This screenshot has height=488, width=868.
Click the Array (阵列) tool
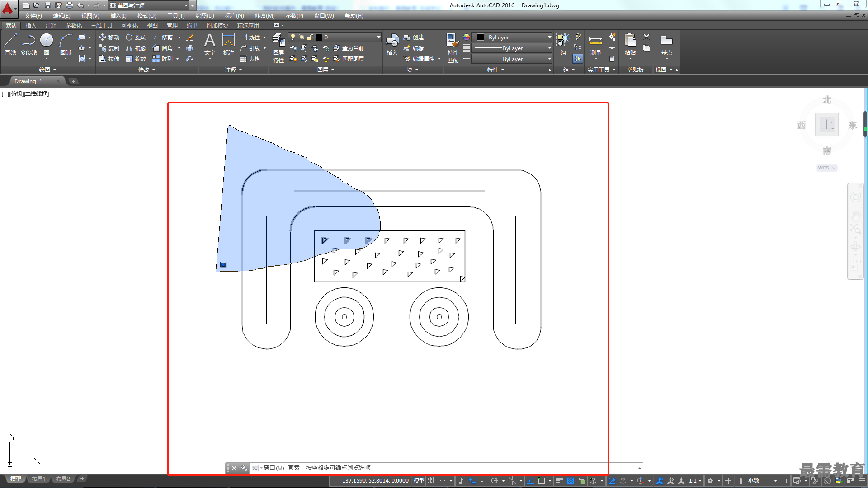(162, 59)
